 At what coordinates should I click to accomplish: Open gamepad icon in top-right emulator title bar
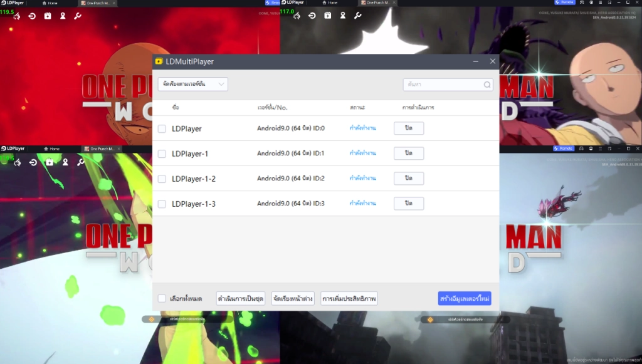coord(582,3)
